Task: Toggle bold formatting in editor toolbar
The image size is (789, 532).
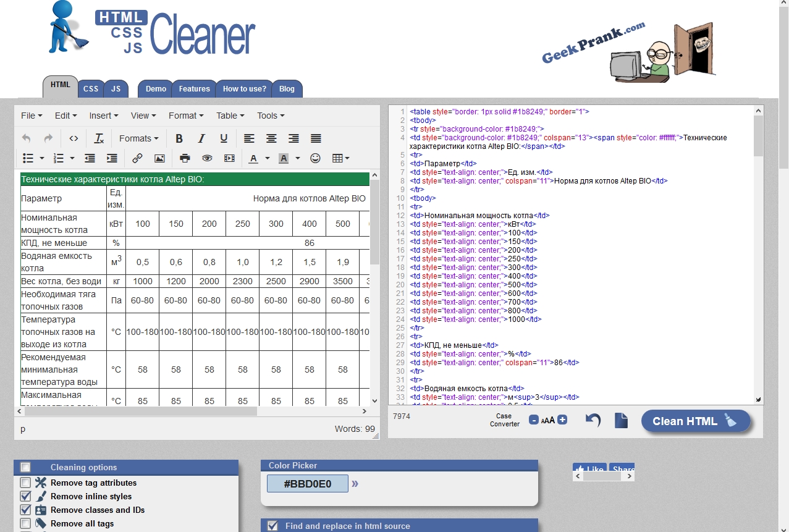Action: tap(179, 138)
